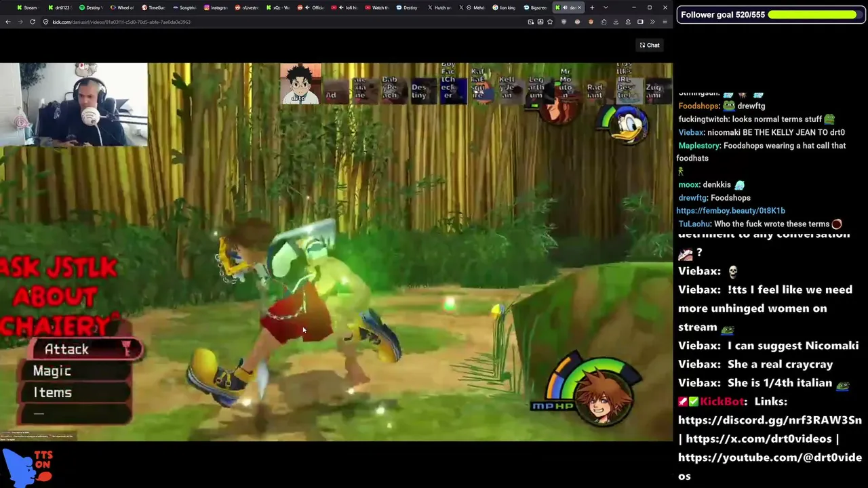Click the TTS ON badge
This screenshot has width=868, height=488.
pyautogui.click(x=28, y=467)
